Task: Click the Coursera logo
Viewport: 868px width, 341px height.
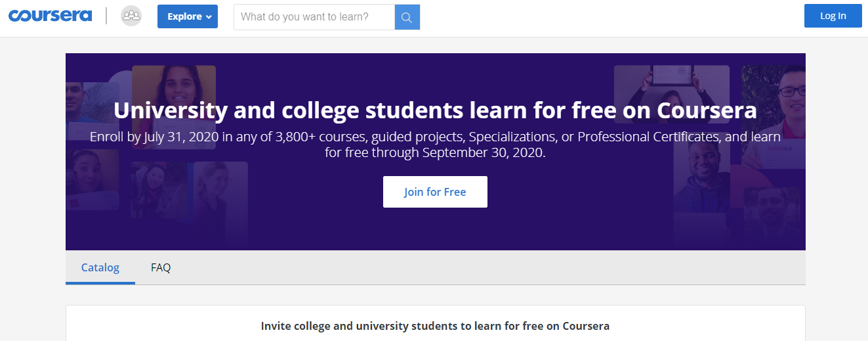Action: pos(50,16)
